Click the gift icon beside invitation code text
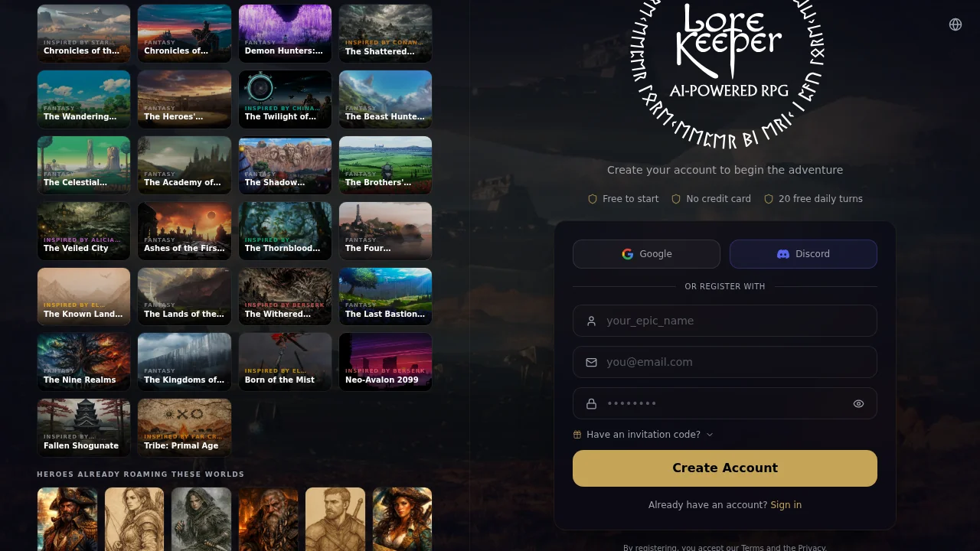This screenshot has height=551, width=980. click(577, 434)
